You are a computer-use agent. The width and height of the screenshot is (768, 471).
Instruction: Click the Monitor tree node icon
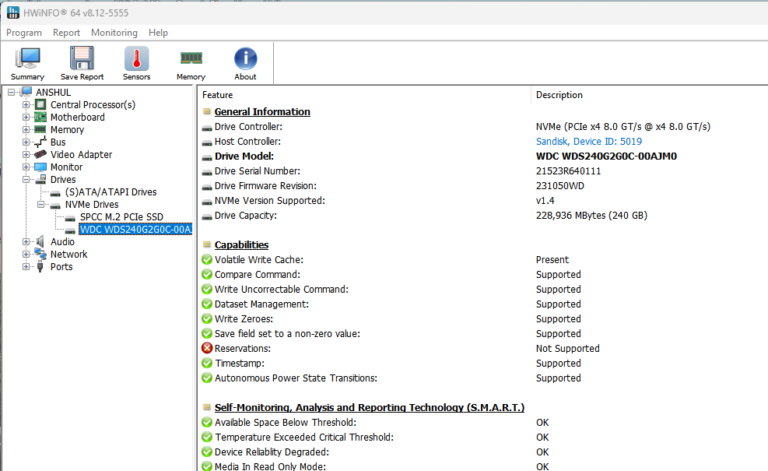pyautogui.click(x=40, y=167)
